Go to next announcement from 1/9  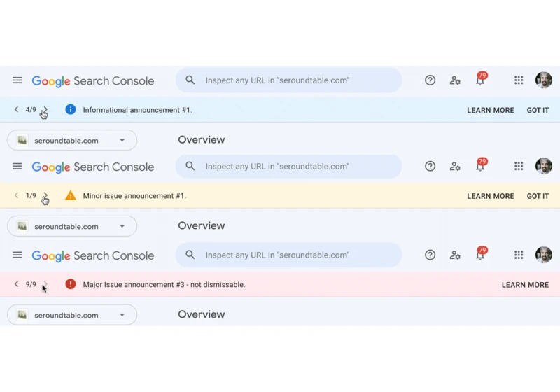tap(45, 195)
